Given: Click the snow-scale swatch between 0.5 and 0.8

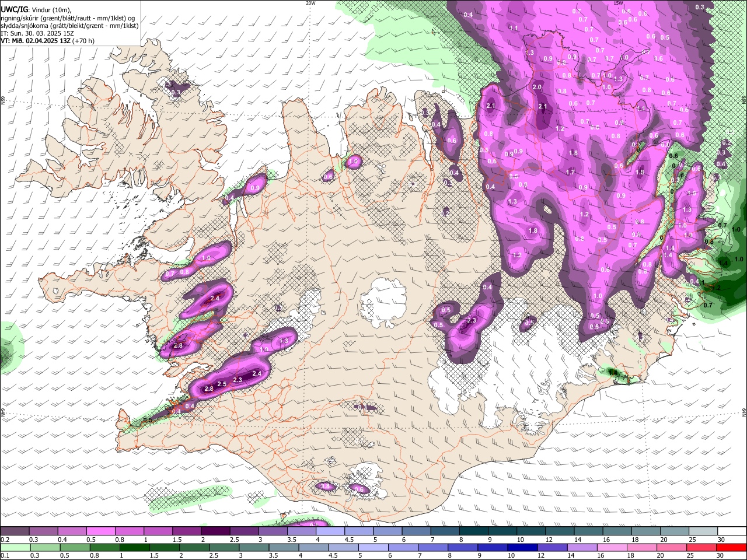Looking at the screenshot, I should [101, 531].
